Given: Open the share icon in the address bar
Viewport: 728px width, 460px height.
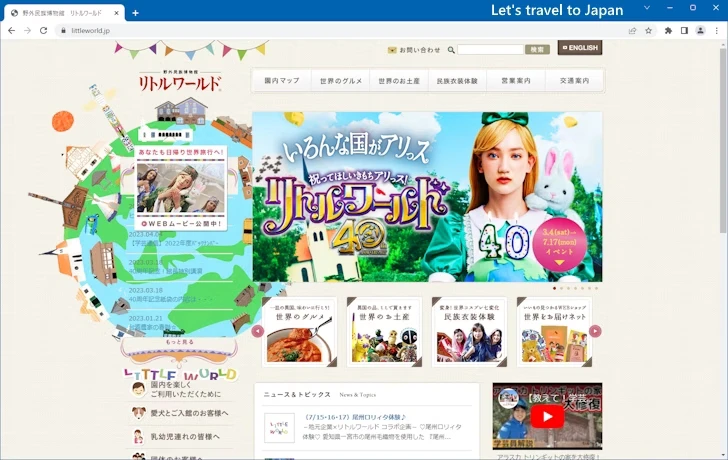Looking at the screenshot, I should pos(632,31).
